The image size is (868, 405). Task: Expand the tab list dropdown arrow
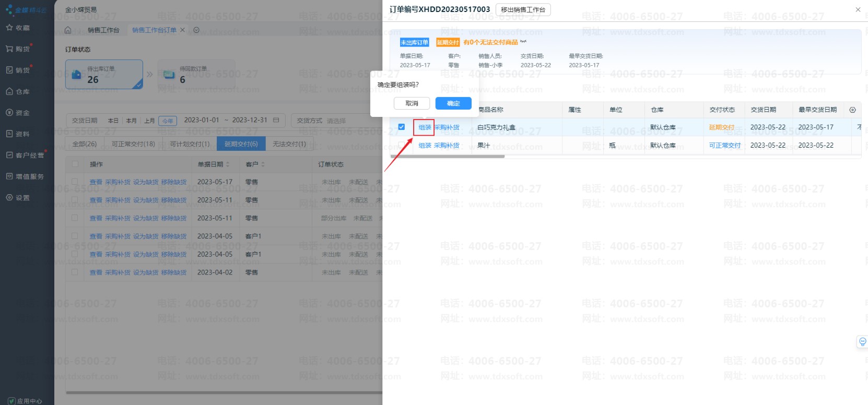coord(196,30)
